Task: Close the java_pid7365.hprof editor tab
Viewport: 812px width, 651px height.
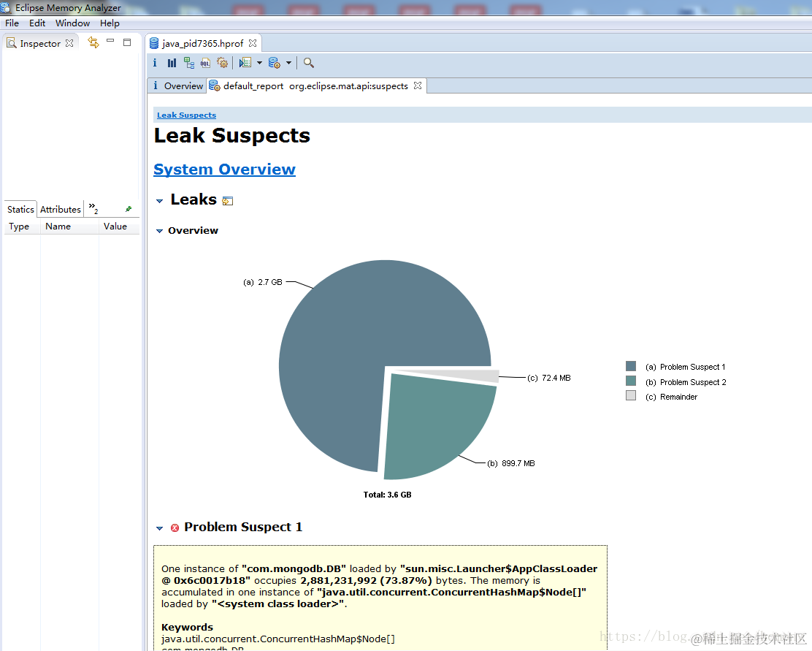Action: click(253, 43)
